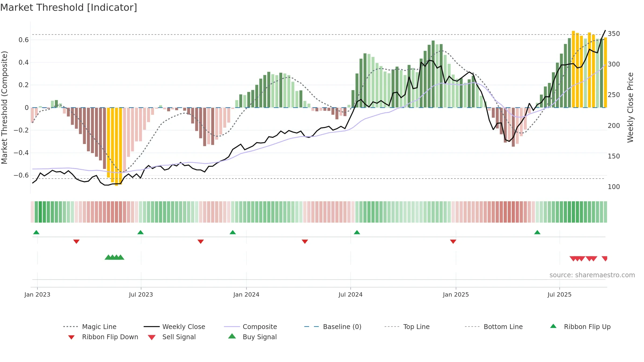Toggle the Baseline (0) legend entry
This screenshot has width=644, height=362.
[333, 327]
